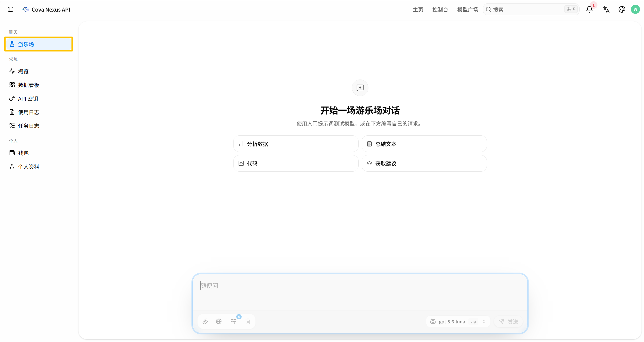Open 个人资料 in the sidebar
This screenshot has width=644, height=342.
click(x=39, y=167)
